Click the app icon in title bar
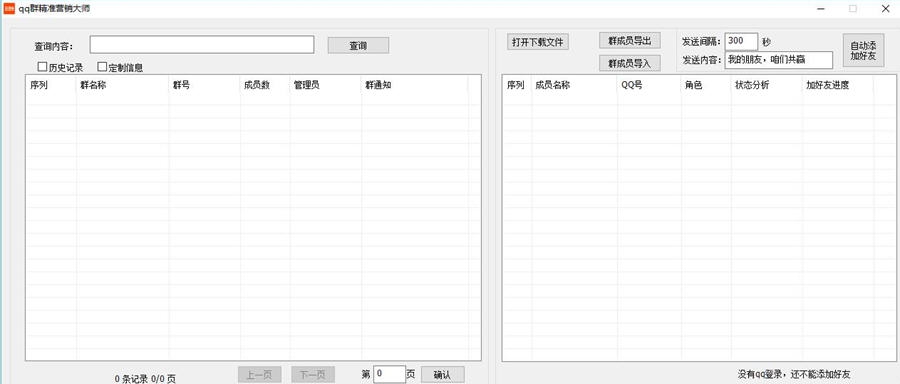The width and height of the screenshot is (900, 384). [x=9, y=9]
